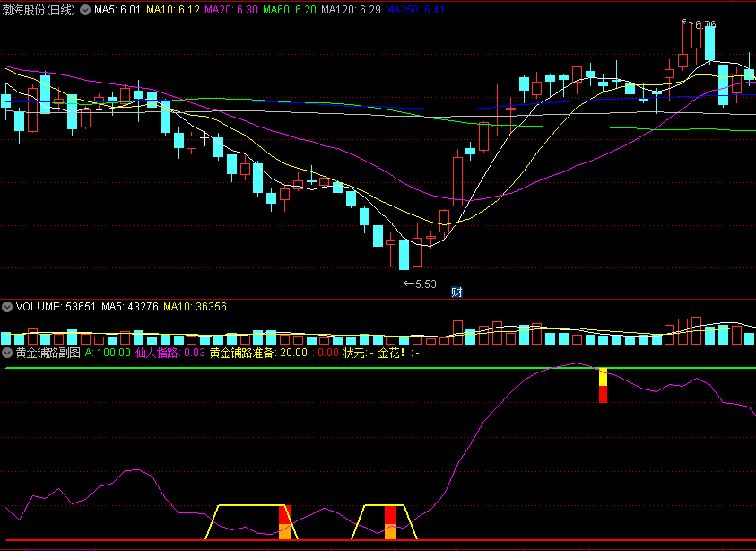Screen dimensions: 756x551
Task: Click the MA5: 6.01 label
Action: (117, 10)
